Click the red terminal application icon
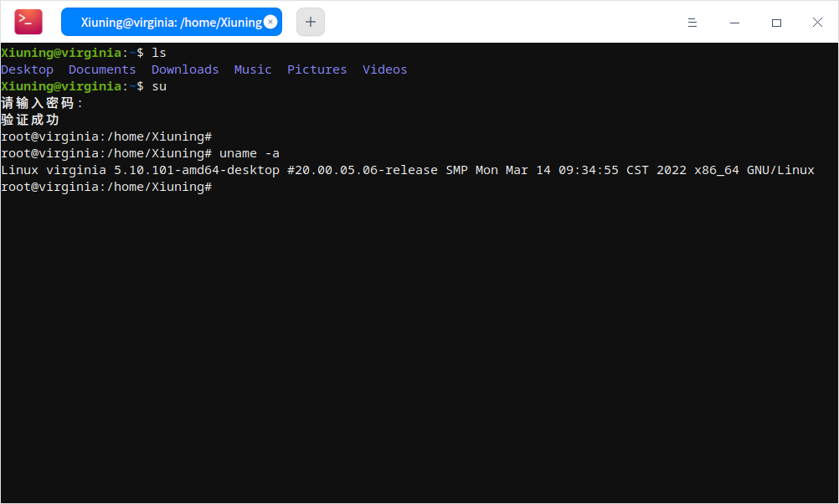Image resolution: width=839 pixels, height=504 pixels. (28, 21)
